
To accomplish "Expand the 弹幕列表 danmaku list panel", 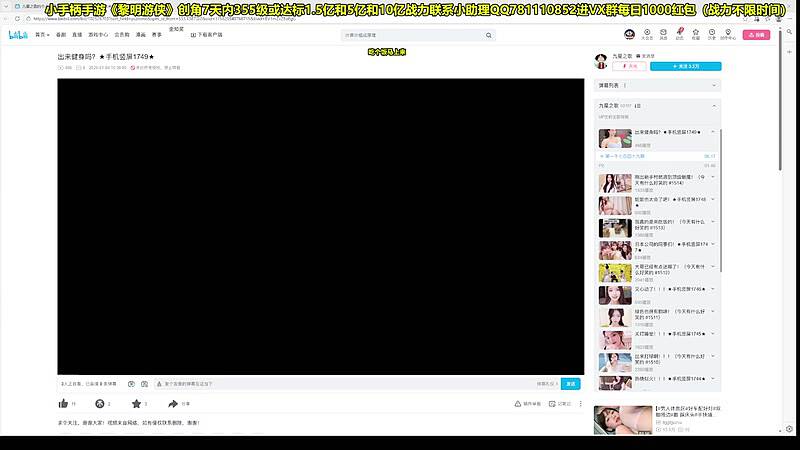I will [x=714, y=85].
